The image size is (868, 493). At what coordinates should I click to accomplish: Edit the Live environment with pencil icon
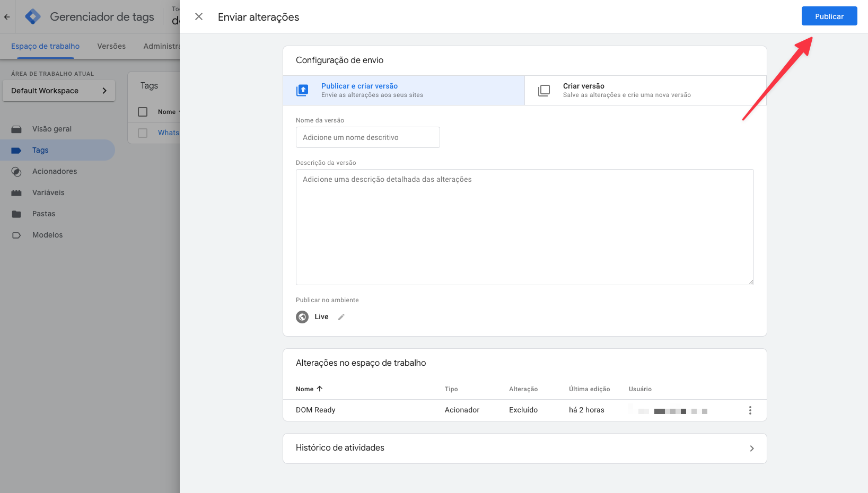pyautogui.click(x=341, y=317)
